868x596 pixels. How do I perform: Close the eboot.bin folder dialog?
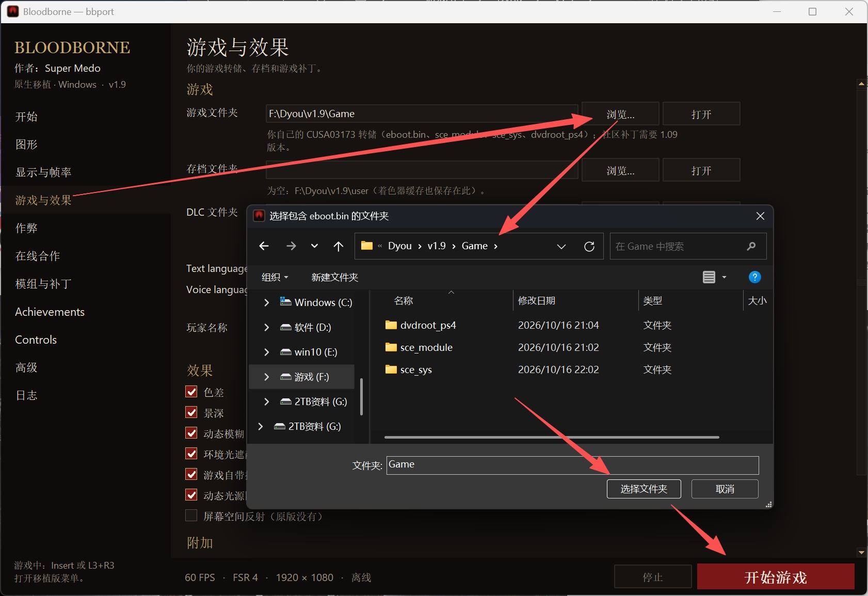760,216
